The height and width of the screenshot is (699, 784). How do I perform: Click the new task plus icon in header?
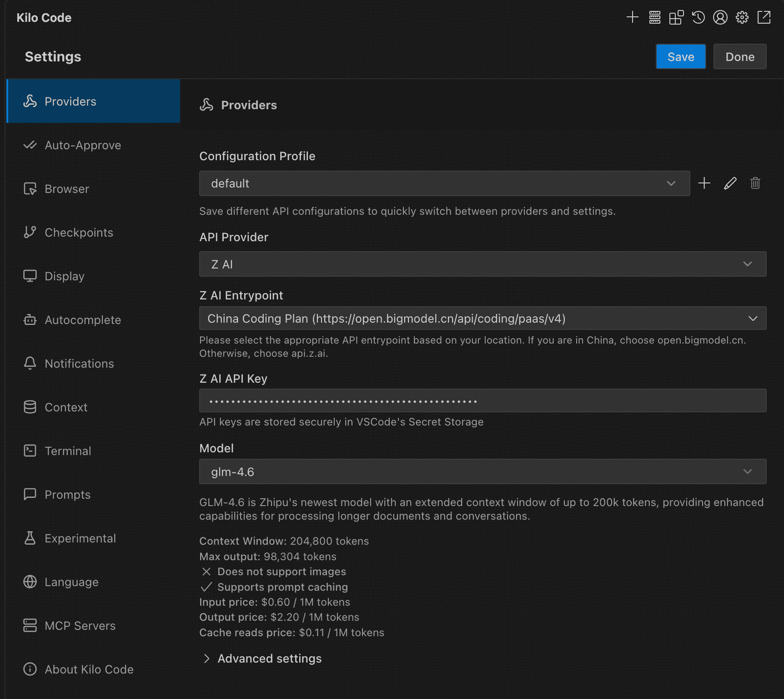[x=632, y=18]
